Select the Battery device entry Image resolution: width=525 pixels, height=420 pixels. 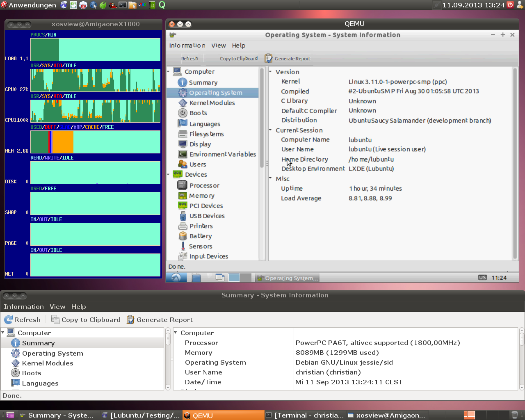200,236
